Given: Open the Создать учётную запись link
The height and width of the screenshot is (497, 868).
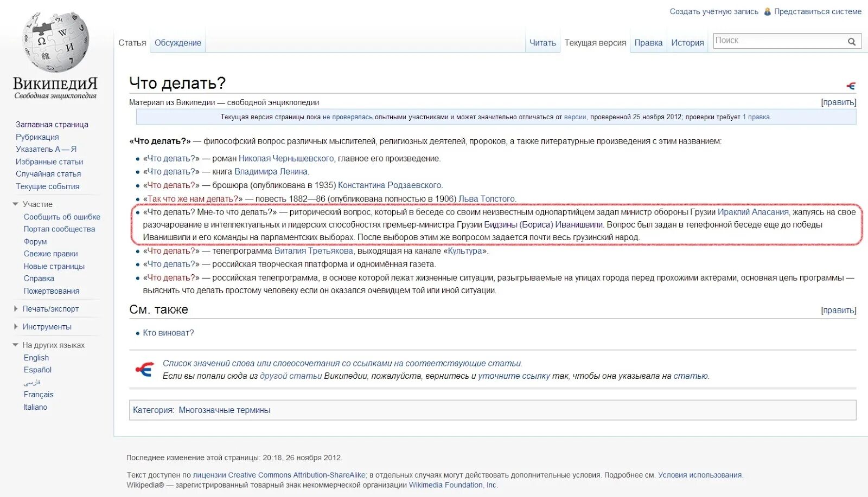Looking at the screenshot, I should (713, 11).
